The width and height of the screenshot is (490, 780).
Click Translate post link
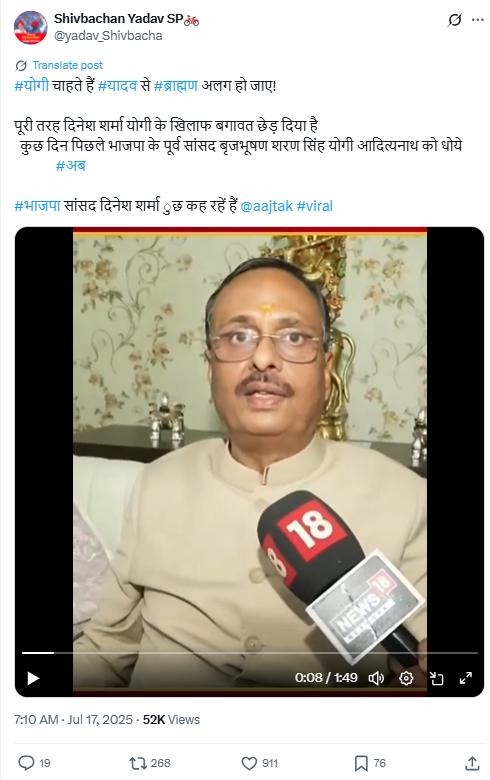(x=68, y=65)
